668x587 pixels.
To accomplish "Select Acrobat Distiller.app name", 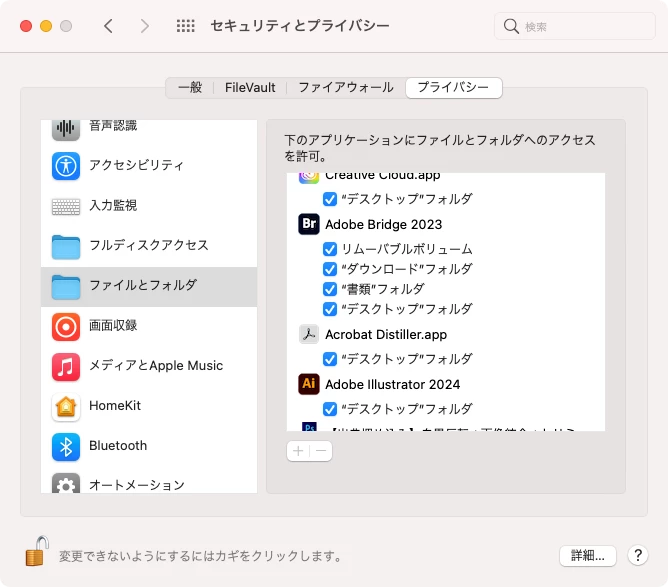I will tap(386, 335).
